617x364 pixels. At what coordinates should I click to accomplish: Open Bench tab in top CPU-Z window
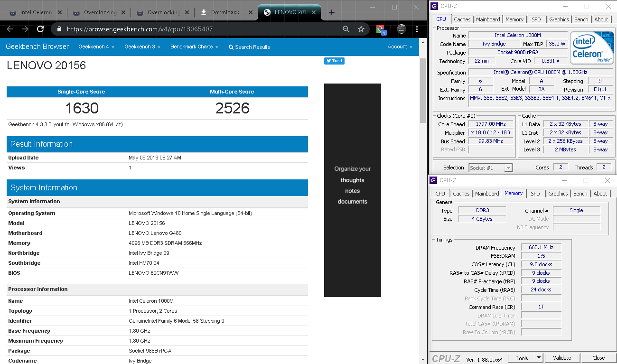point(581,19)
